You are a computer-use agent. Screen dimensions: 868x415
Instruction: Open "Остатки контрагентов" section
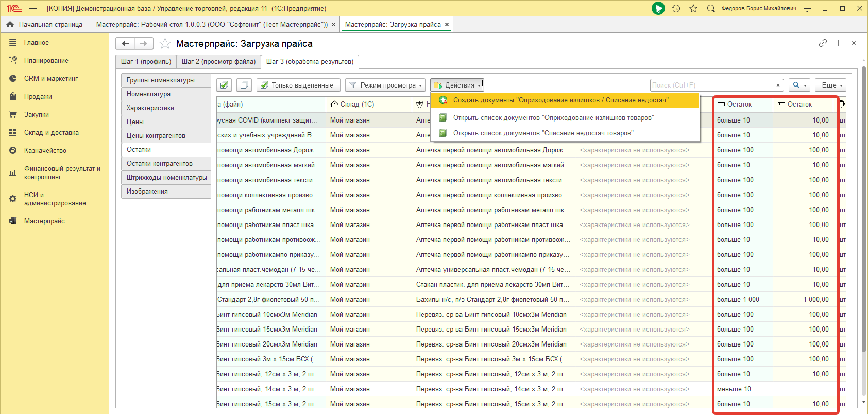160,163
